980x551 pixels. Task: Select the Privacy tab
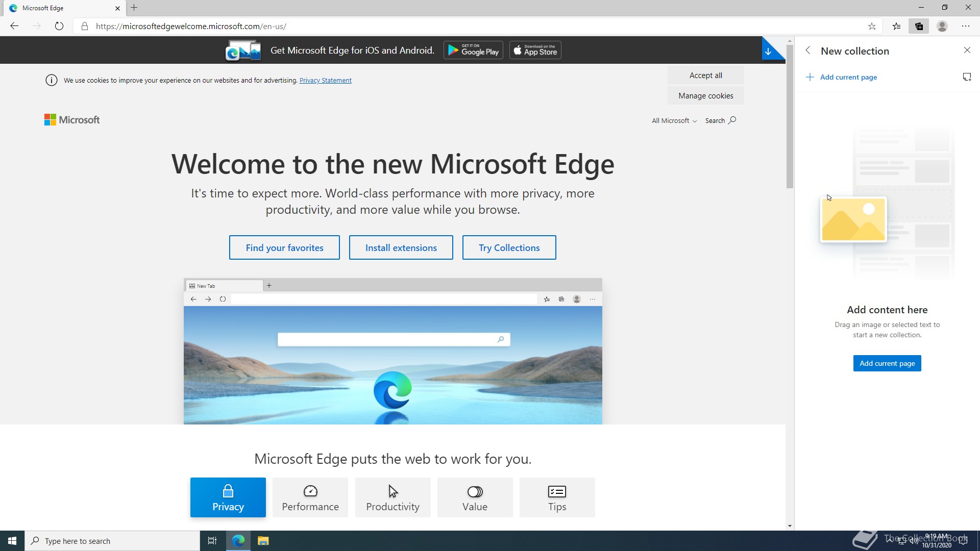pyautogui.click(x=228, y=497)
